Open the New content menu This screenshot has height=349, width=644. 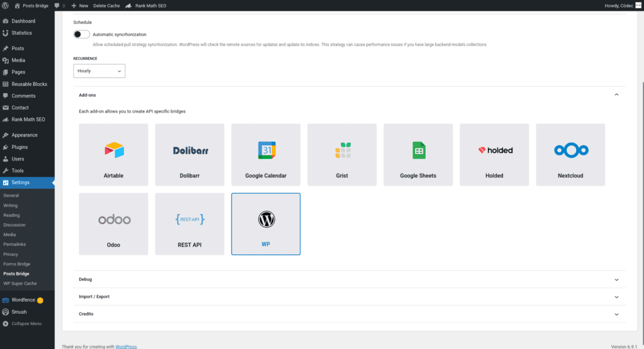80,6
